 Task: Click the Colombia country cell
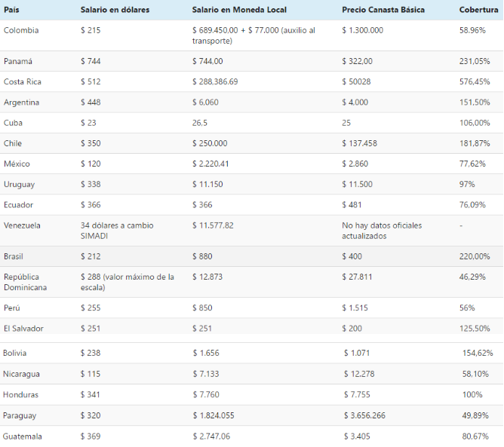(21, 30)
